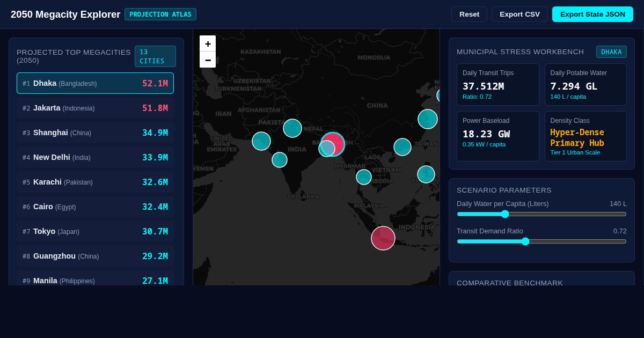Viewport: 644px width, 338px height.
Task: Click the Projection Atlas badge
Action: click(160, 14)
